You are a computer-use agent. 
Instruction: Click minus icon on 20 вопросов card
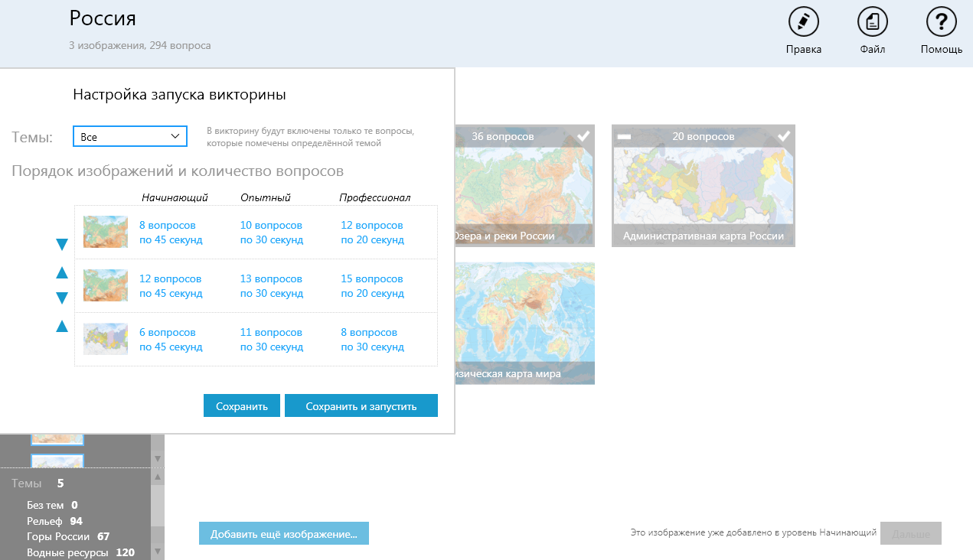point(624,136)
